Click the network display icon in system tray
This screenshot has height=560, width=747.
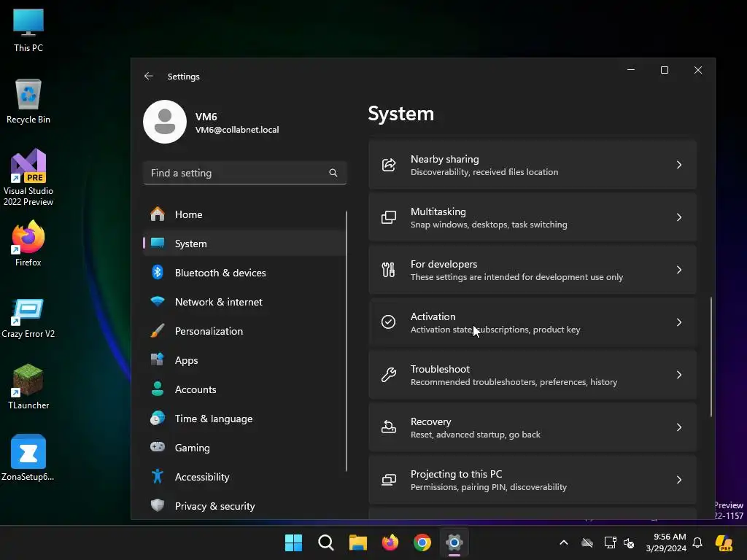610,542
